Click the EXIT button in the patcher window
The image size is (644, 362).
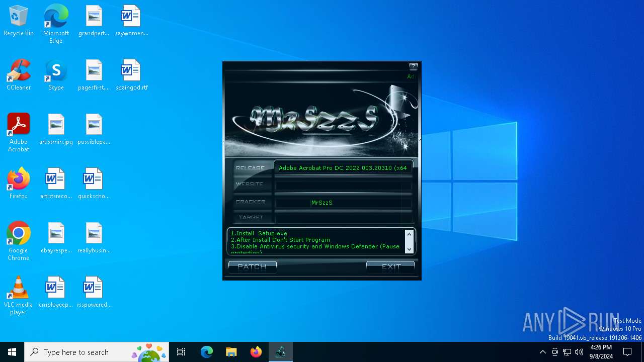click(x=390, y=267)
